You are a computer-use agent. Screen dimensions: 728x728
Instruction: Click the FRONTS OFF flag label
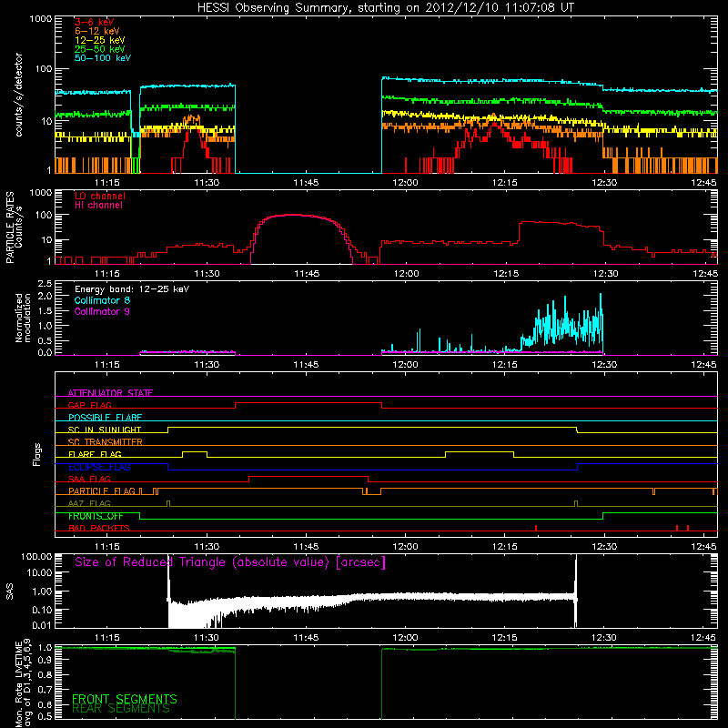pyautogui.click(x=96, y=516)
